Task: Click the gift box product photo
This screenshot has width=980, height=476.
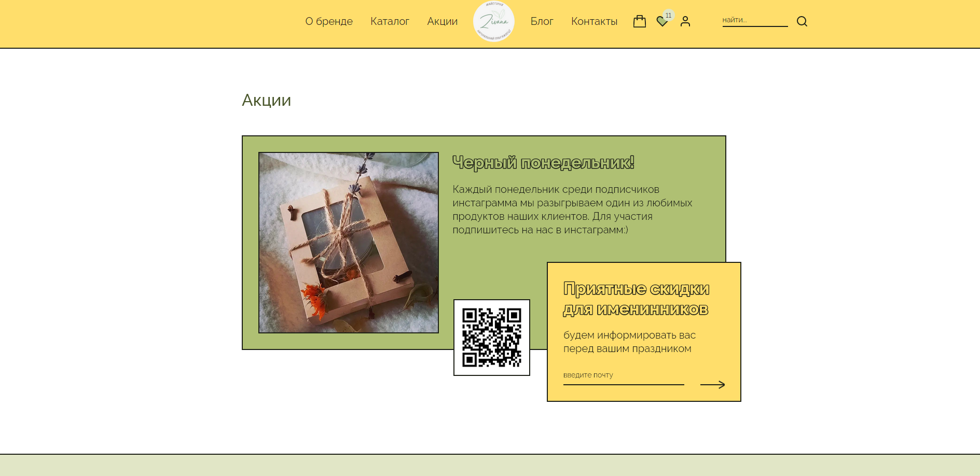Action: pos(349,243)
